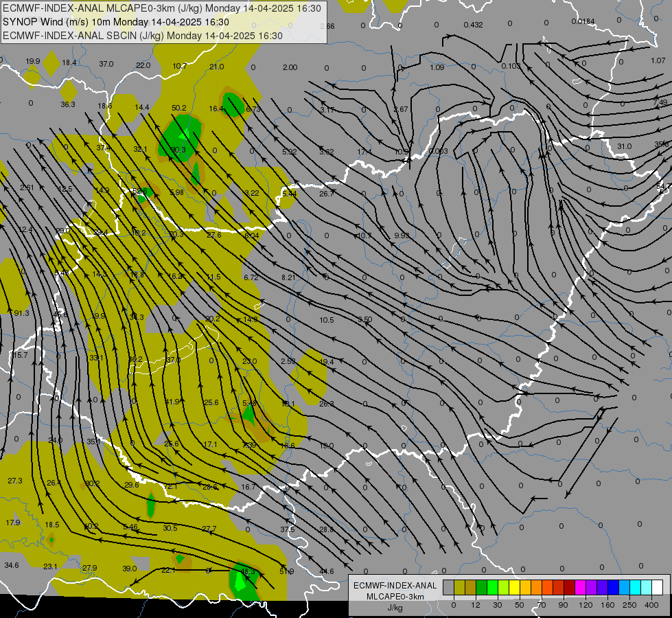Screen dimensions: 672x618
Task: Select the lime yellow-green legend swatch
Action: click(x=504, y=588)
